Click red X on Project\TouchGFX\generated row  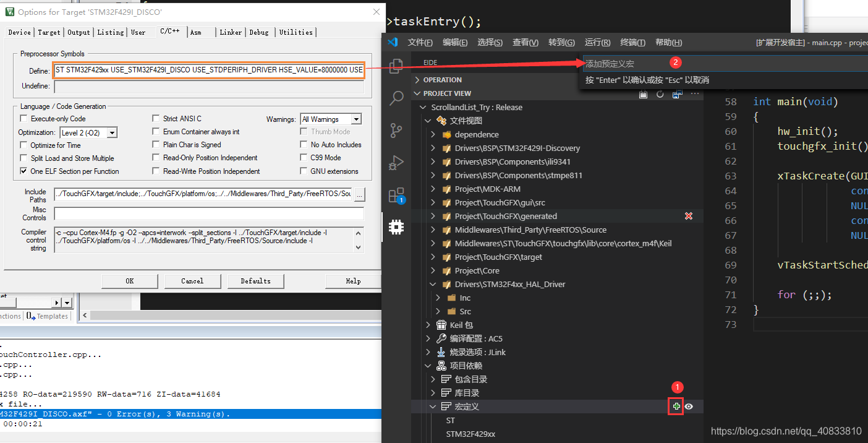click(x=689, y=216)
